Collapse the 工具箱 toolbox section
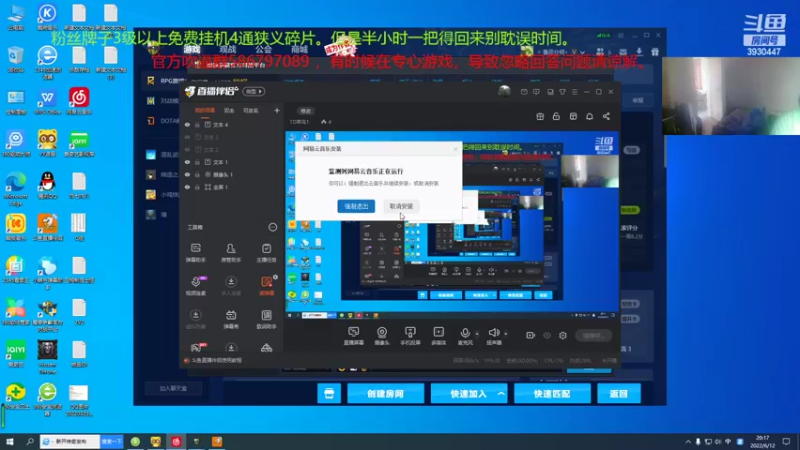The image size is (800, 450). 272,227
